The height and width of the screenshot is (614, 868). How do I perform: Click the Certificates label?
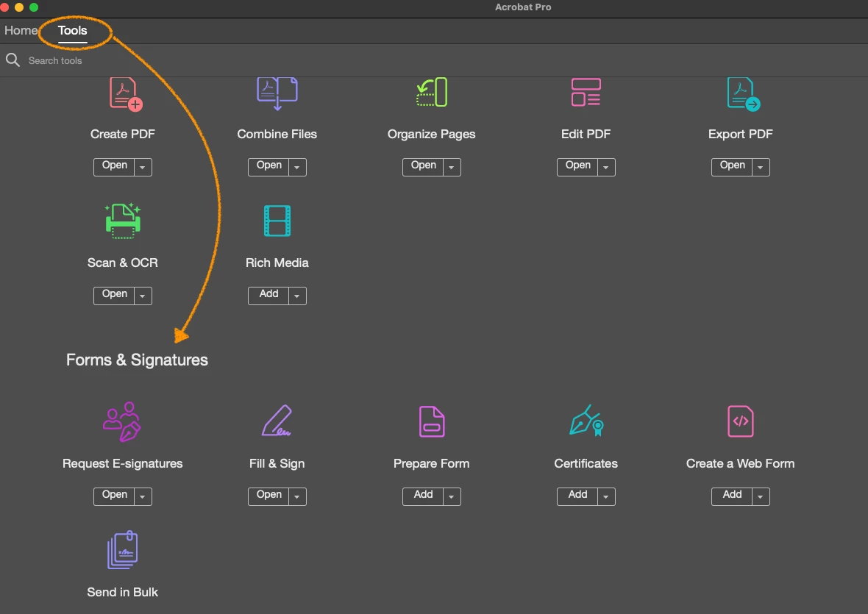pos(586,463)
